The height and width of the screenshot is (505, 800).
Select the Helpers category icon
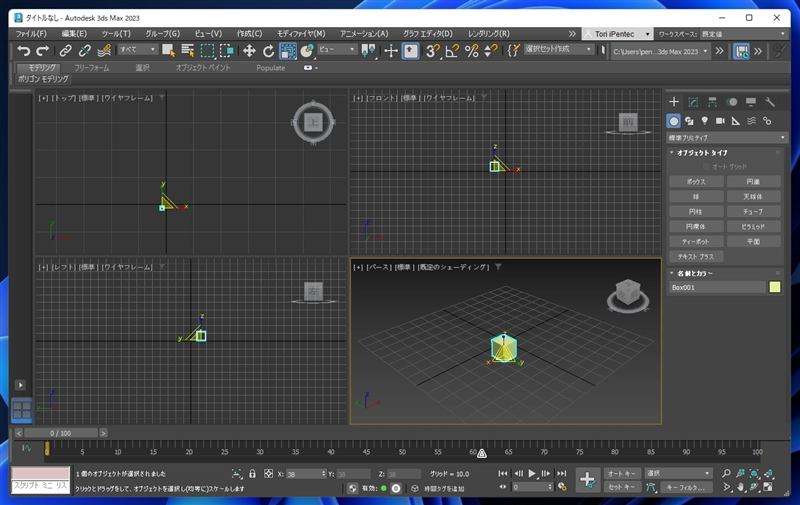click(x=736, y=121)
